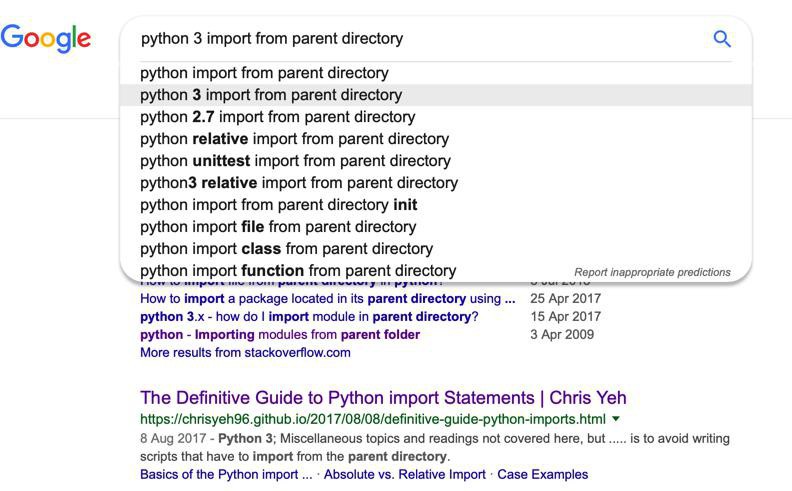
Task: Open 'Basics of the Python import ...' sitelink
Action: click(226, 474)
